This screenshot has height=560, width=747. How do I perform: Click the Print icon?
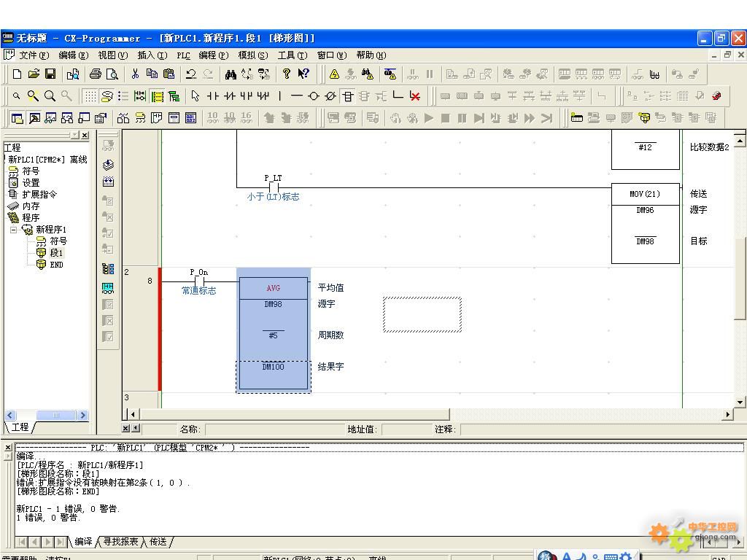tap(96, 74)
